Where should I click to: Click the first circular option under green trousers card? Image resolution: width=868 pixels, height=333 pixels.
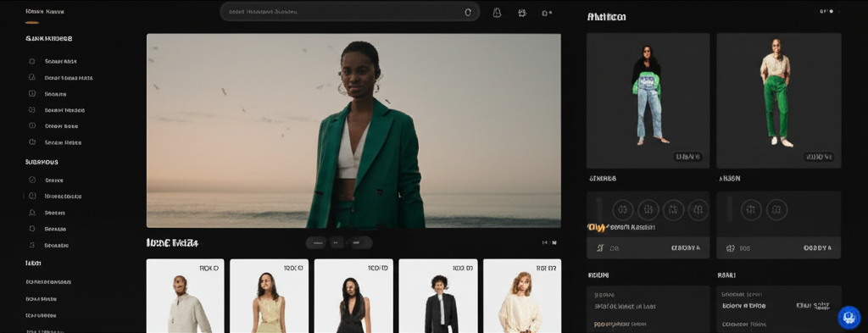[x=751, y=209]
